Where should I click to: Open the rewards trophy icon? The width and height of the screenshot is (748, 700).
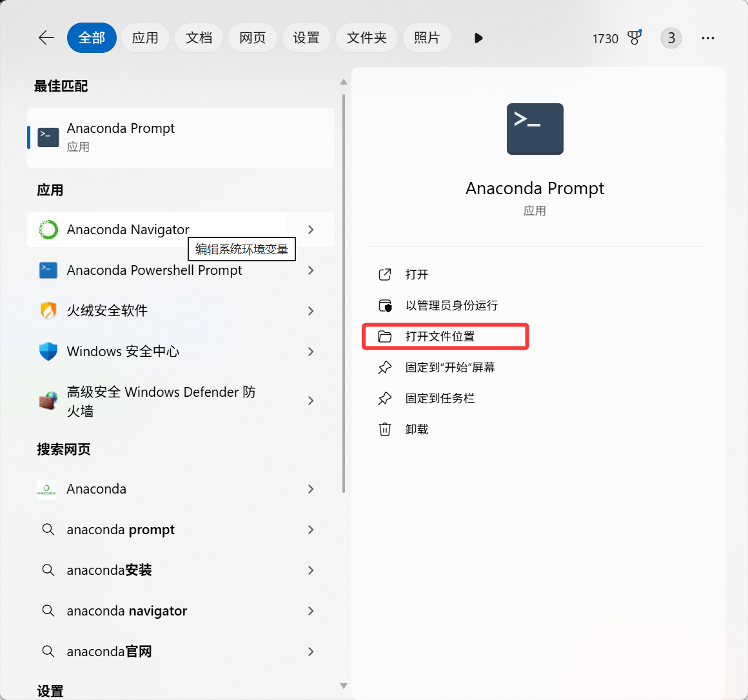click(635, 37)
